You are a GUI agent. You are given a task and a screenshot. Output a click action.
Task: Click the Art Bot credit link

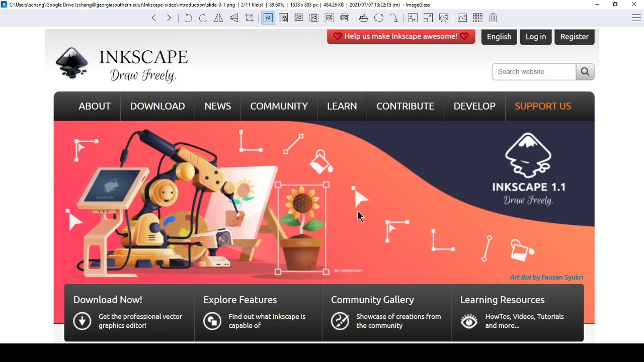point(546,277)
